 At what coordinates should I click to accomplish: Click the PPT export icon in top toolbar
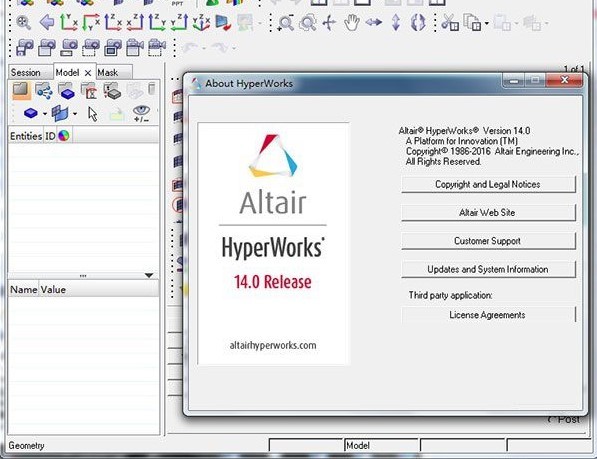[177, 3]
